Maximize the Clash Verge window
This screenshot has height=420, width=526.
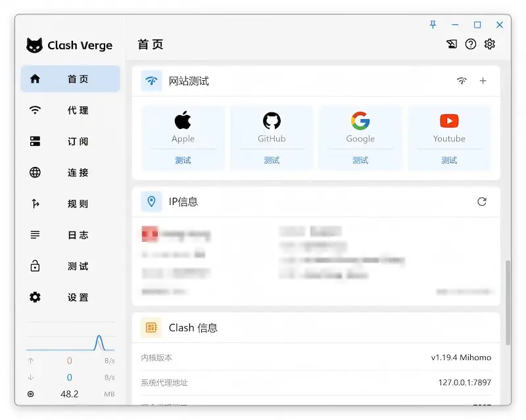click(x=477, y=24)
